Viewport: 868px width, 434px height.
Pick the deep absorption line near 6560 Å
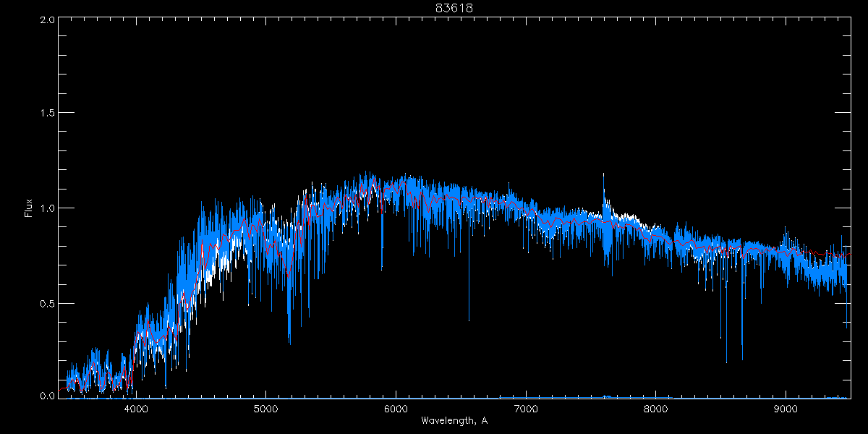pos(469,319)
